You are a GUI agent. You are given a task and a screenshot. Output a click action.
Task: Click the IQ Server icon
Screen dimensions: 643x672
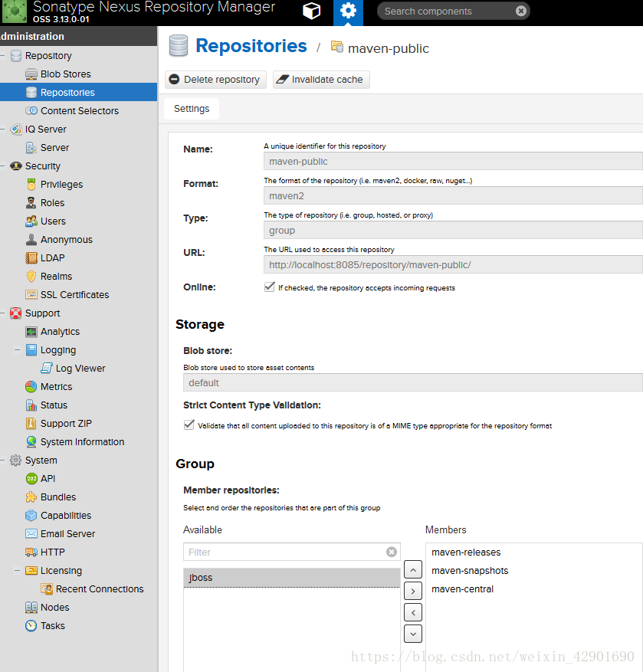[16, 129]
